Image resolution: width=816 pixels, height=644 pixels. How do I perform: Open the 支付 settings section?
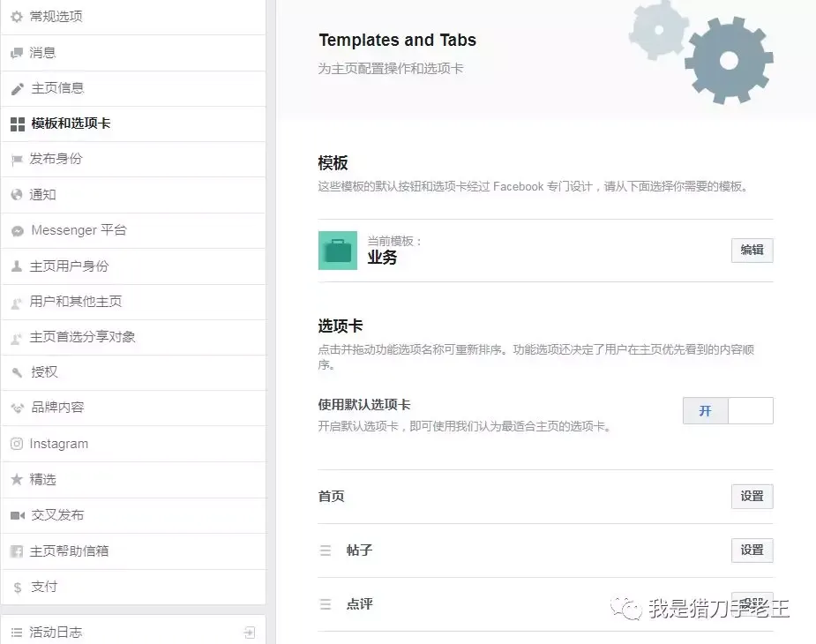coord(133,588)
